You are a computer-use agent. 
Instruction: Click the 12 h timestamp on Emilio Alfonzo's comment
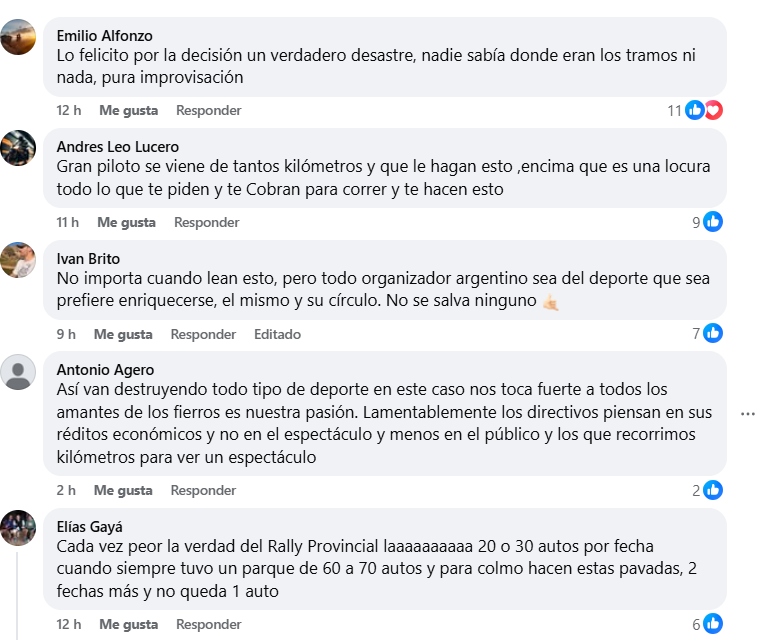click(x=69, y=110)
